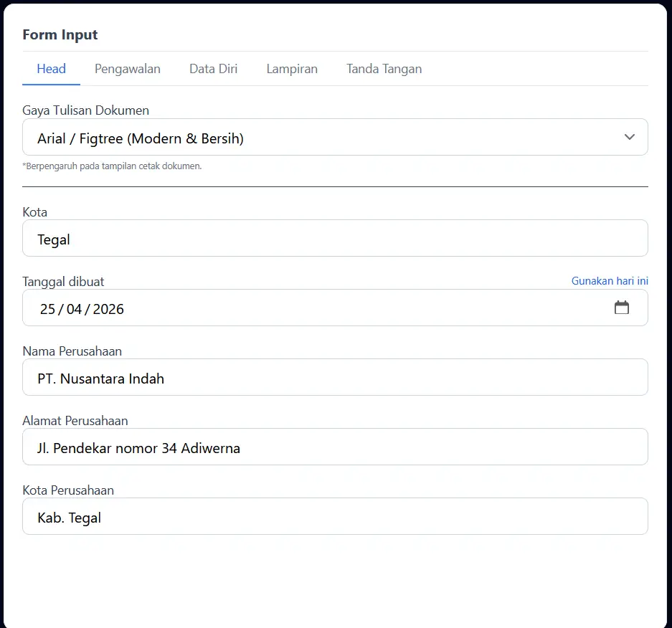Select the year 2026 in date field
This screenshot has width=672, height=628.
click(108, 309)
